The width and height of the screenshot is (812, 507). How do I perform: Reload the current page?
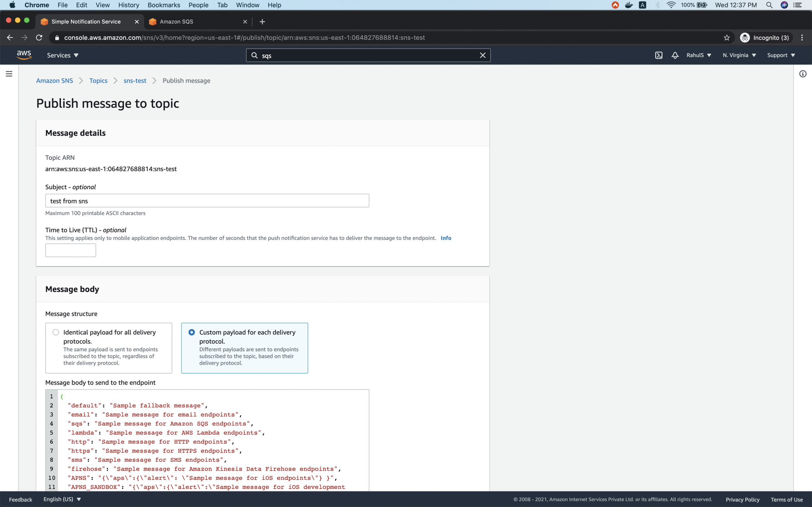click(x=39, y=37)
